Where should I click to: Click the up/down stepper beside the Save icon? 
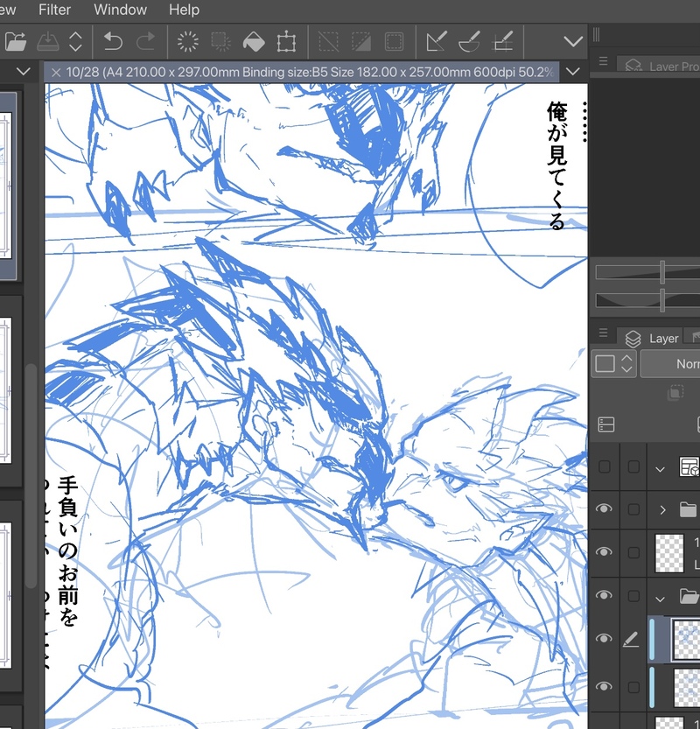(x=75, y=42)
